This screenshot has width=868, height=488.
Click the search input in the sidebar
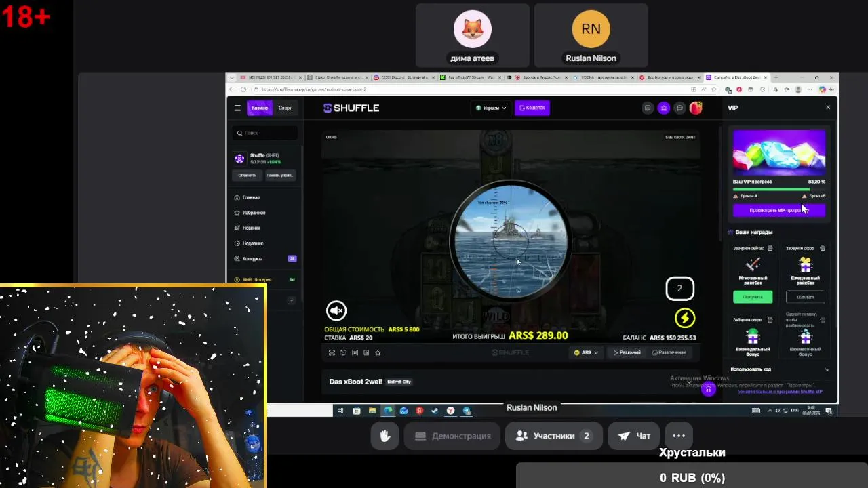pyautogui.click(x=264, y=133)
